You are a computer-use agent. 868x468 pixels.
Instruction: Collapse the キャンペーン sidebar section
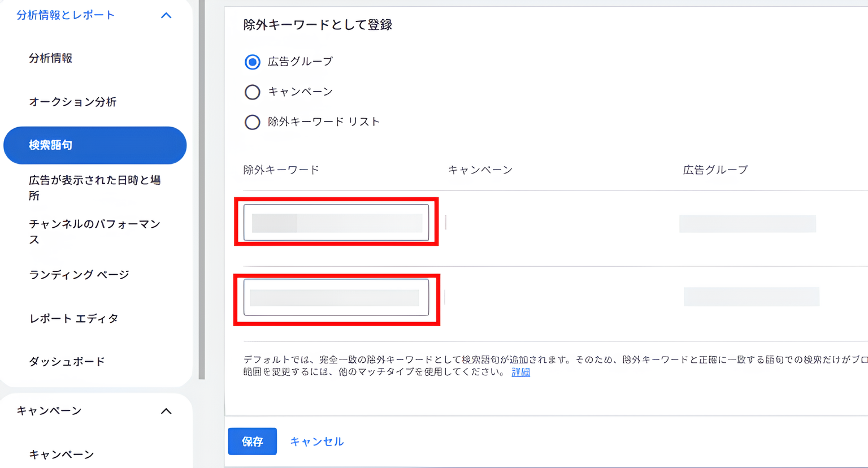click(166, 411)
